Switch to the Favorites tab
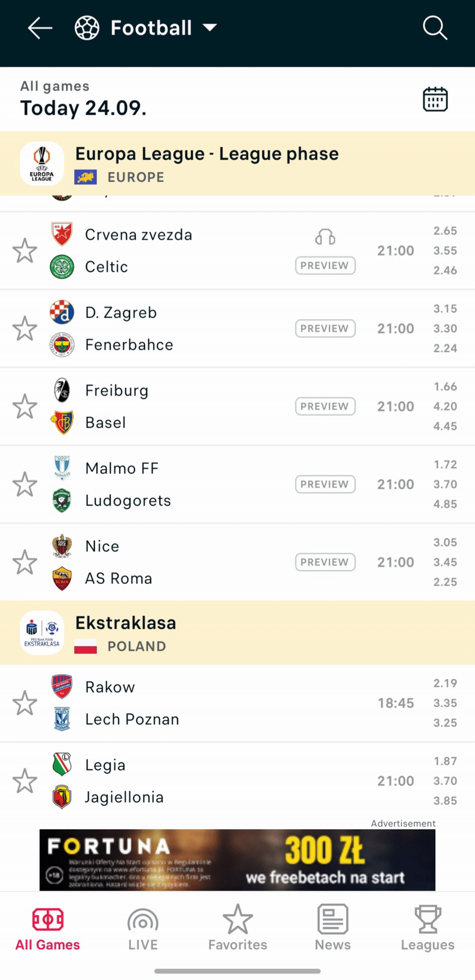The width and height of the screenshot is (475, 980). point(237,930)
